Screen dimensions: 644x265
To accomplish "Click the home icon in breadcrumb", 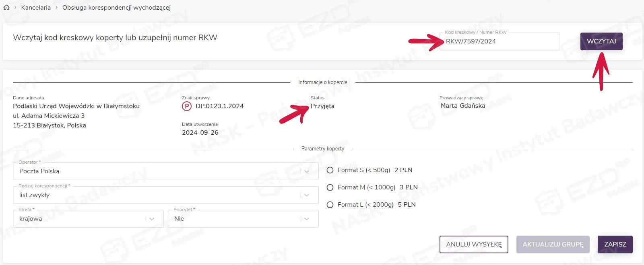I will (x=6, y=7).
